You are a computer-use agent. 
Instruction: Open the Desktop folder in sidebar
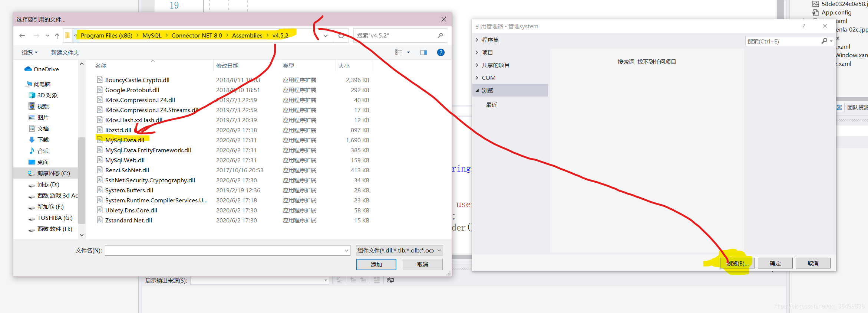(x=39, y=162)
